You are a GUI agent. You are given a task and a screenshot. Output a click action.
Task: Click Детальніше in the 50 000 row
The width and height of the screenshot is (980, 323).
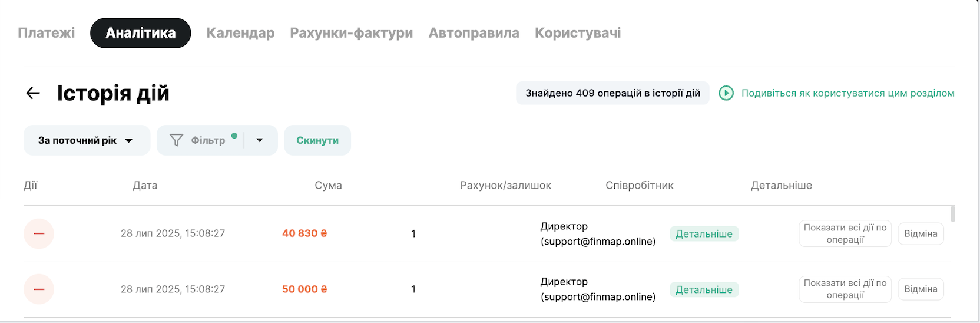point(704,290)
